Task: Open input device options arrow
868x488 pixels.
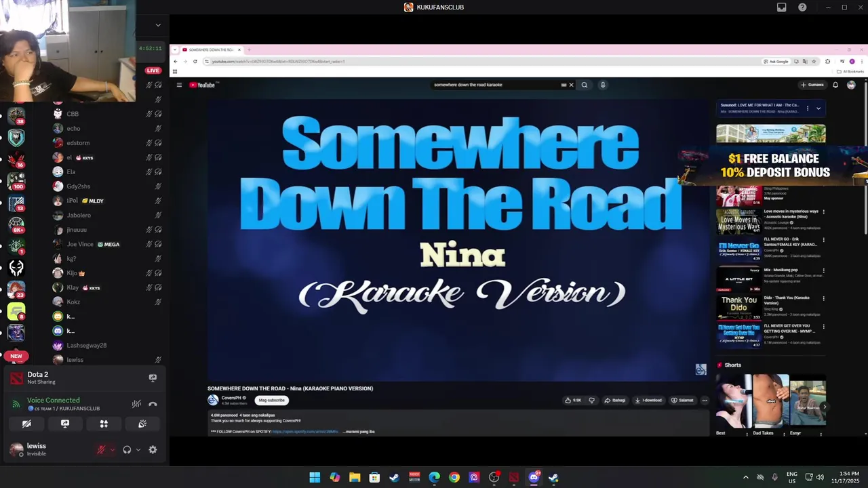Action: pyautogui.click(x=113, y=449)
